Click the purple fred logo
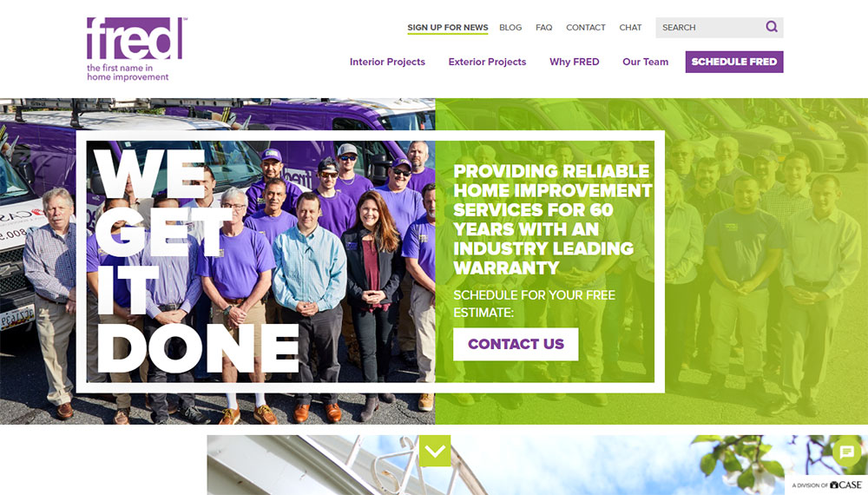Screen dimensions: 868x495 (x=135, y=38)
